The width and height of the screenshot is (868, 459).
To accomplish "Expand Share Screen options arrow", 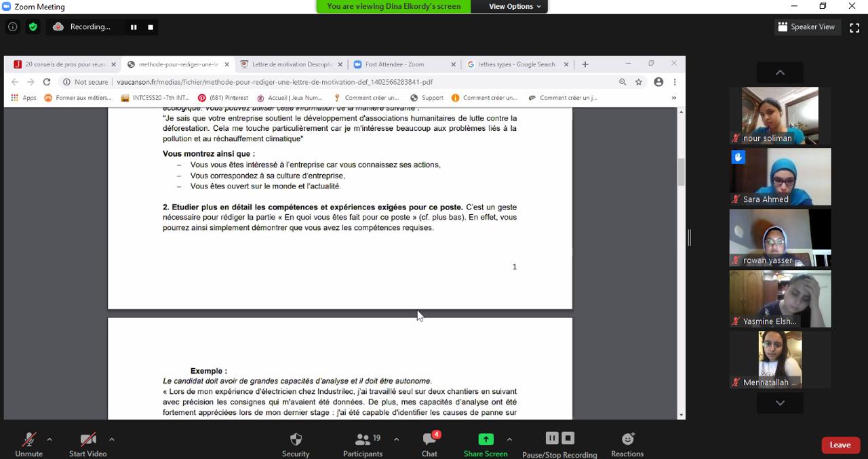I will 509,439.
